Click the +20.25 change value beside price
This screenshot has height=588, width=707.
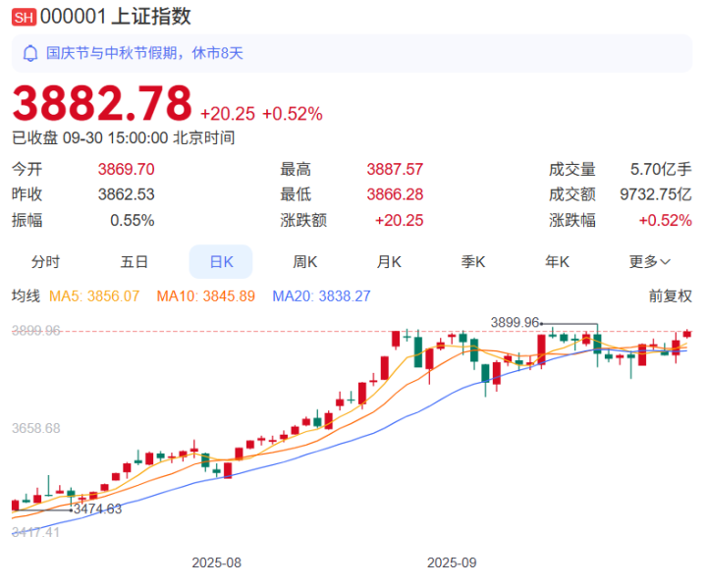[228, 114]
